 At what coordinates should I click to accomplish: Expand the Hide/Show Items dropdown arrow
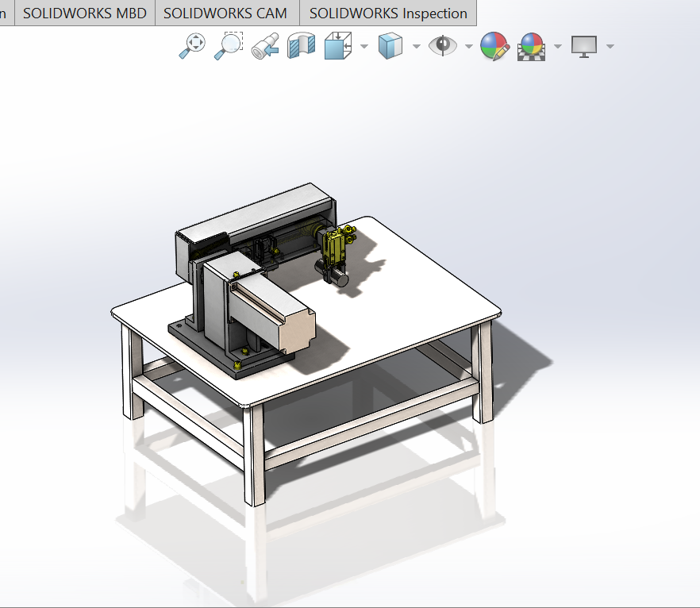point(469,46)
